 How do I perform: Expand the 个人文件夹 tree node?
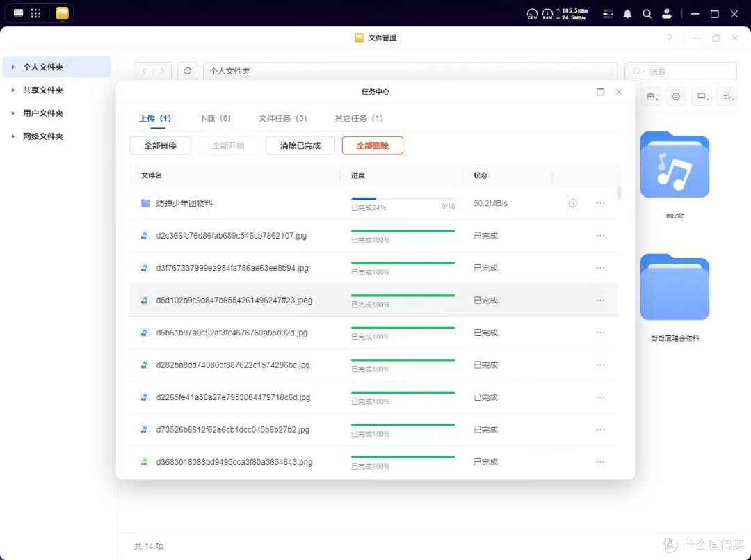point(13,67)
